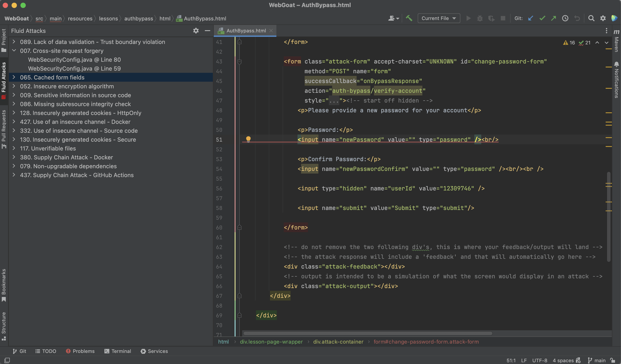The width and height of the screenshot is (621, 364).
Task: Open Fluid Attacks panel options gear
Action: coord(196,30)
